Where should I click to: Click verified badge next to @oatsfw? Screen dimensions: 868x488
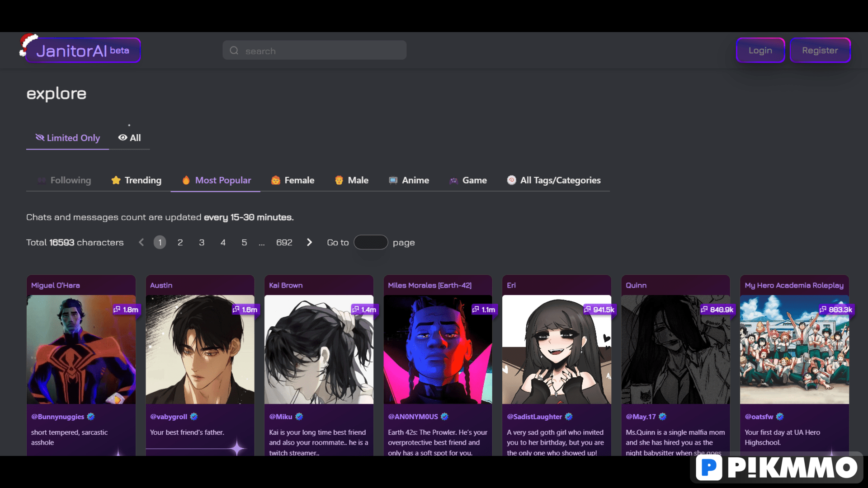(780, 417)
